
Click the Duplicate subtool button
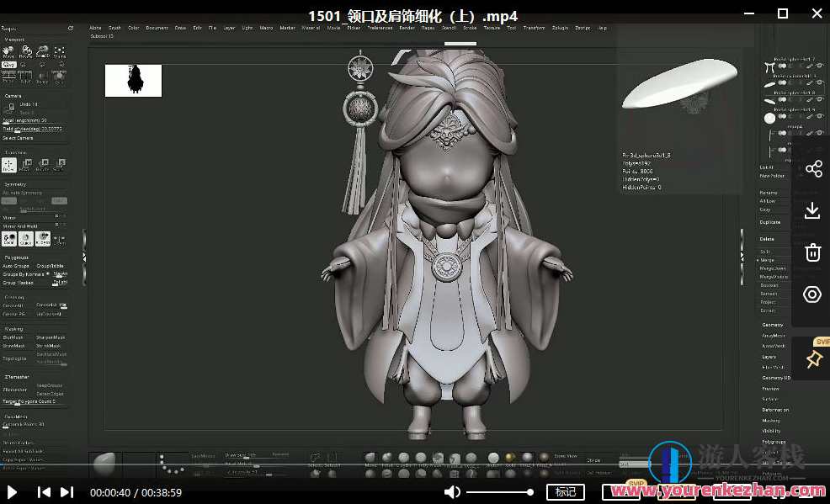(x=772, y=221)
